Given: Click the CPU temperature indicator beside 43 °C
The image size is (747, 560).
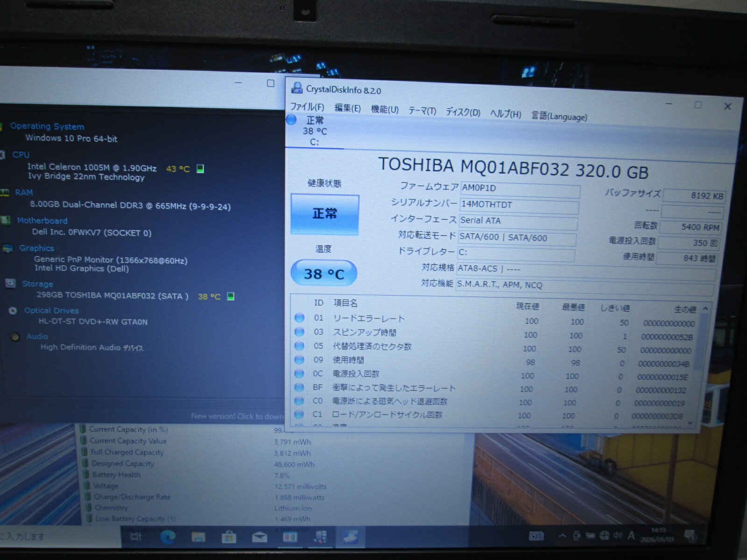Looking at the screenshot, I should tap(200, 168).
